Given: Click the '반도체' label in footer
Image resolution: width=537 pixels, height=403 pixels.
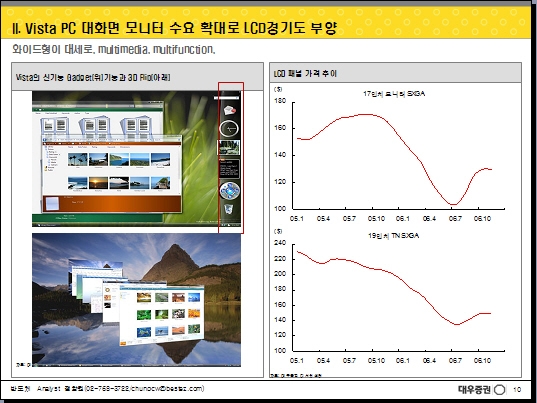Looking at the screenshot, I should [x=20, y=389].
